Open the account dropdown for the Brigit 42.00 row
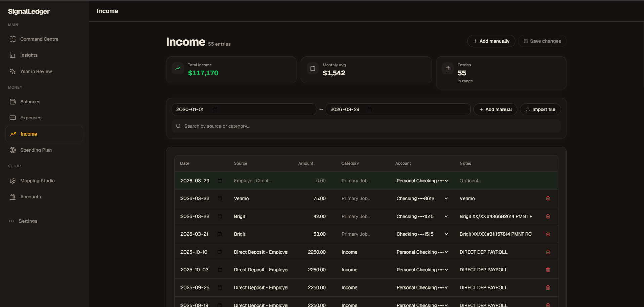The width and height of the screenshot is (644, 307). pyautogui.click(x=422, y=216)
